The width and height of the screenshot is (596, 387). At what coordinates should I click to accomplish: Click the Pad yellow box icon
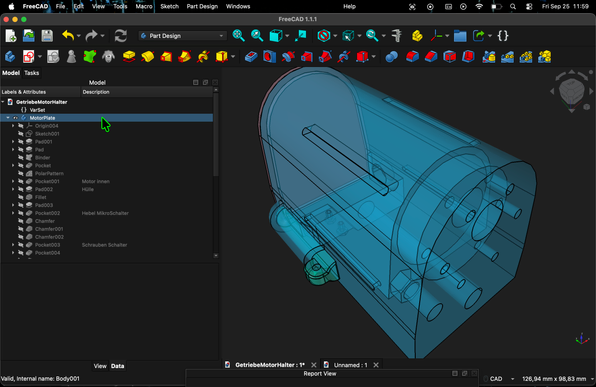click(x=129, y=57)
